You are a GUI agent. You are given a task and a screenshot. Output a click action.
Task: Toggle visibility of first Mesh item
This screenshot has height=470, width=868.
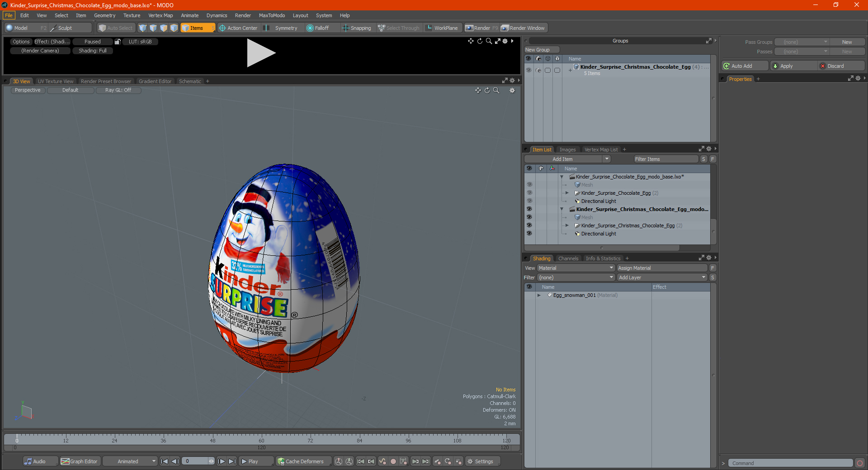click(x=529, y=185)
